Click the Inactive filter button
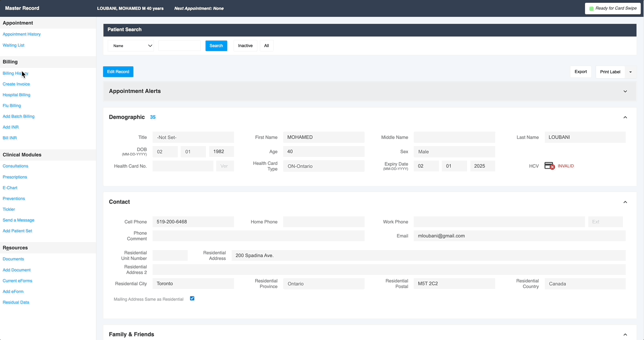644x340 pixels. coord(245,45)
